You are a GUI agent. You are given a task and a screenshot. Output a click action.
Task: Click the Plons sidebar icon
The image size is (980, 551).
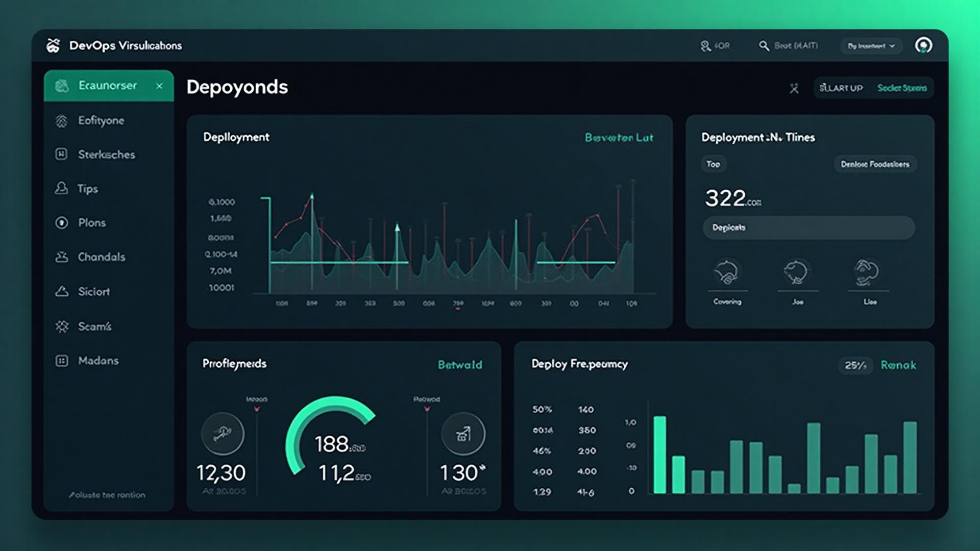(61, 223)
